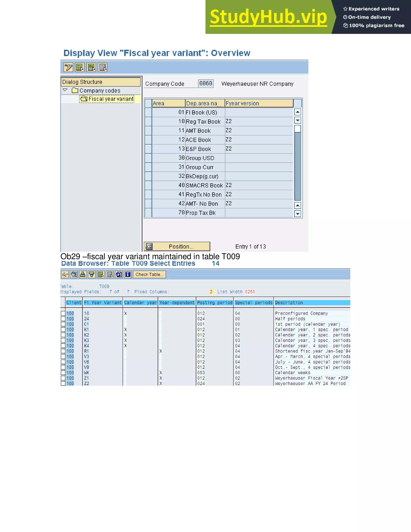Tick the checkbox for variant Z2 Weyerhaeuser AA row
The width and height of the screenshot is (411, 532).
tap(63, 383)
